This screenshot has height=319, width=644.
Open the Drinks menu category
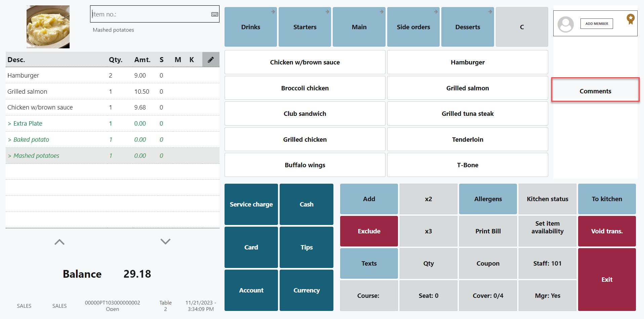point(251,27)
